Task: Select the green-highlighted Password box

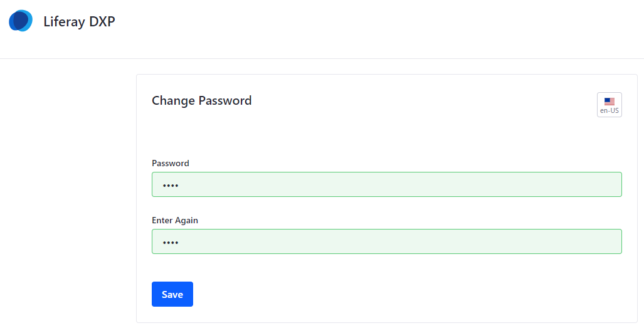Action: 386,184
